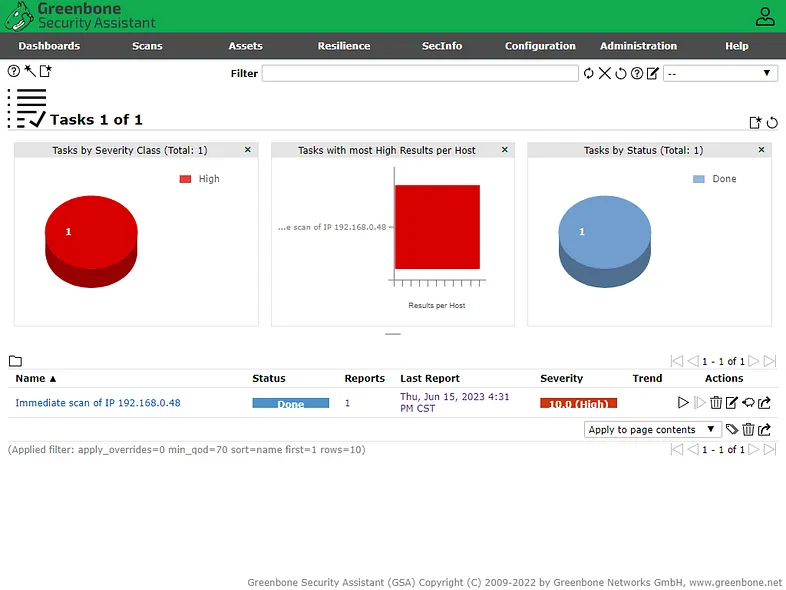Image resolution: width=786 pixels, height=590 pixels.
Task: Reset filter to default icon
Action: [621, 74]
